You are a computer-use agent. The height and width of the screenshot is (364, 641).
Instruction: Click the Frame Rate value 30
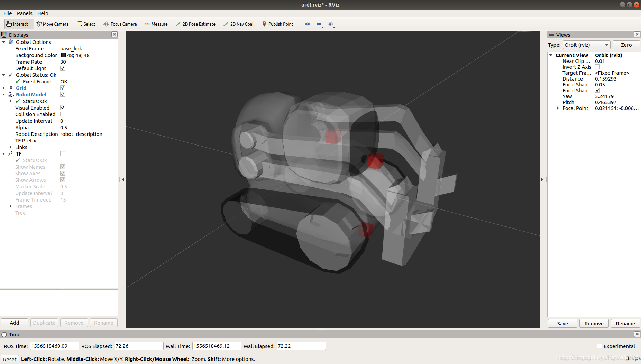tap(63, 62)
